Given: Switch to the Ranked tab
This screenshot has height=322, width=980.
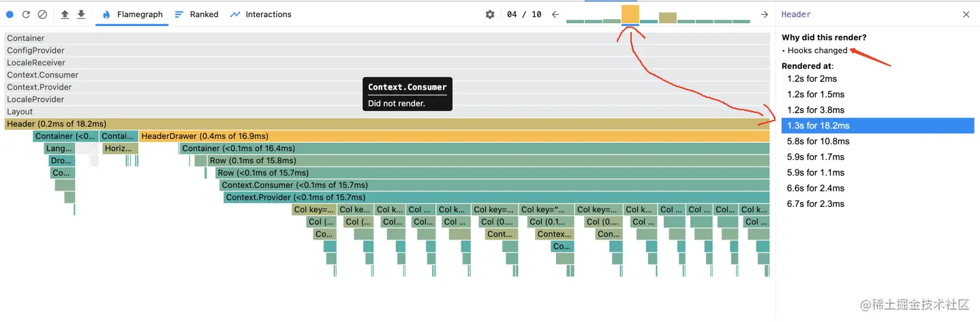Looking at the screenshot, I should pos(196,14).
